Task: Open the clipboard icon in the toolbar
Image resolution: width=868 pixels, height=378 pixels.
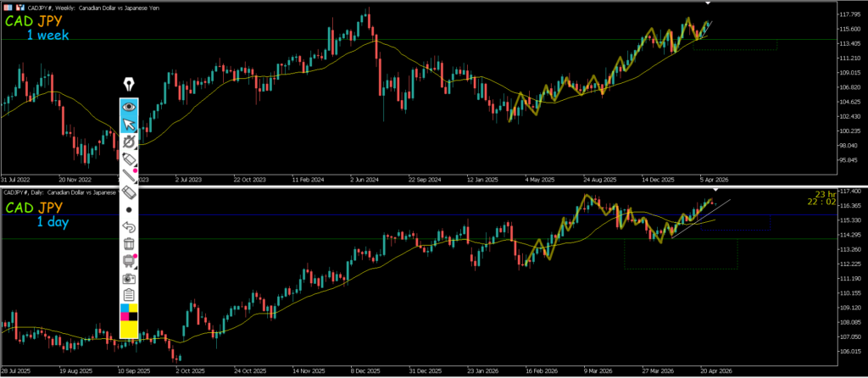Action: point(129,295)
